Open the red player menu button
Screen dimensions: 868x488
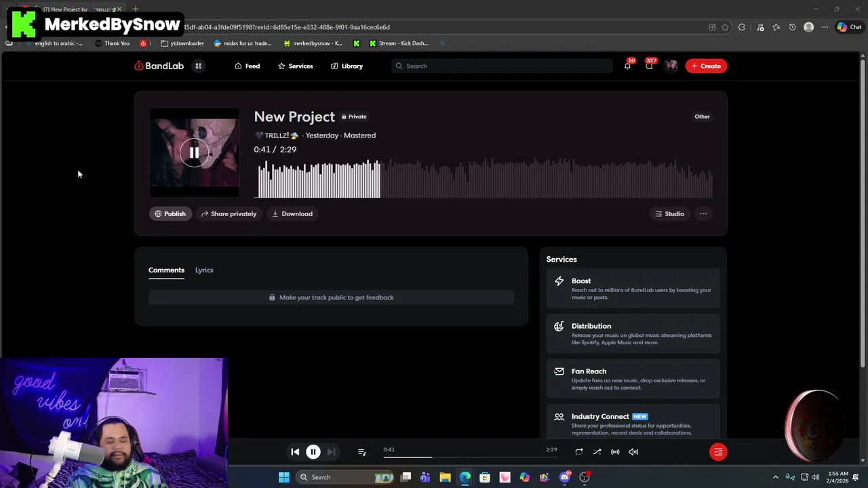point(718,451)
